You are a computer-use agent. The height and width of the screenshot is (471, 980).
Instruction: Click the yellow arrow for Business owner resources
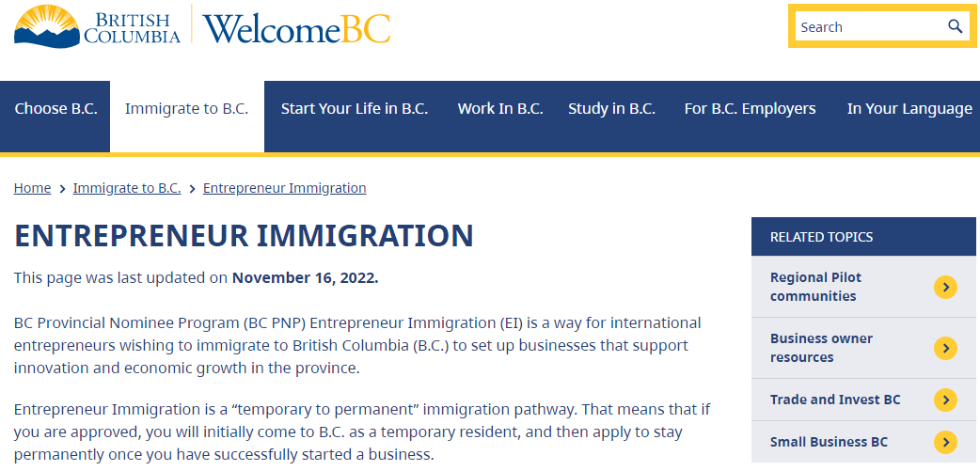(945, 348)
